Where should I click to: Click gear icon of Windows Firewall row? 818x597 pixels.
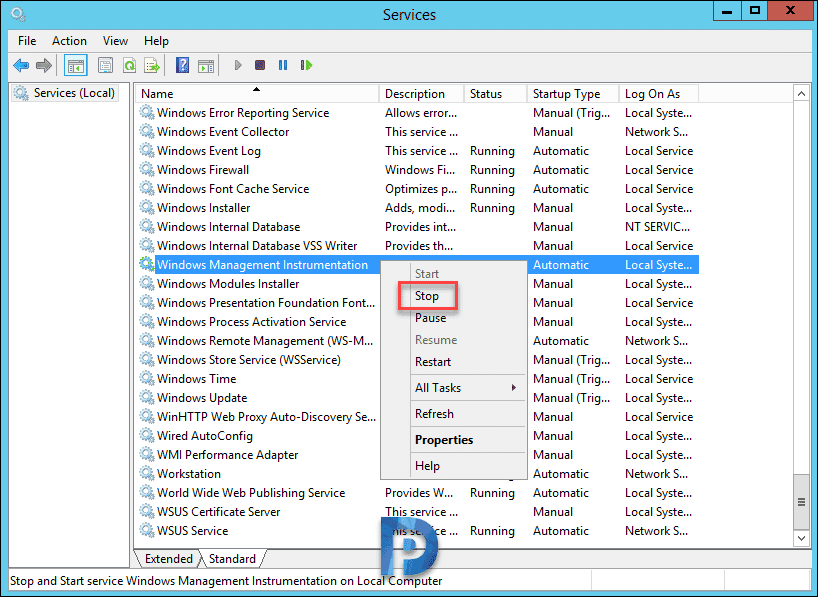pos(147,169)
